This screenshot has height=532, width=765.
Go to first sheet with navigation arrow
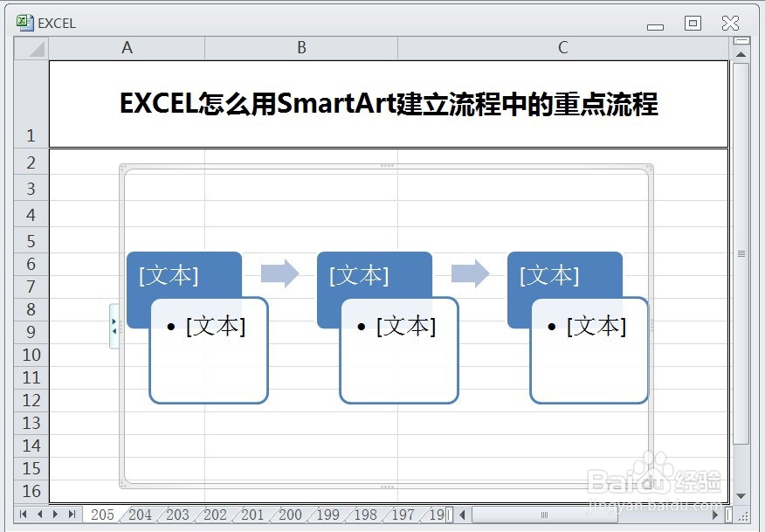tap(23, 514)
